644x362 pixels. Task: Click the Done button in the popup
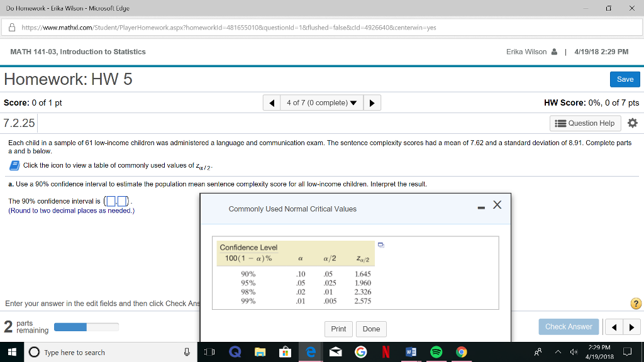tap(371, 329)
